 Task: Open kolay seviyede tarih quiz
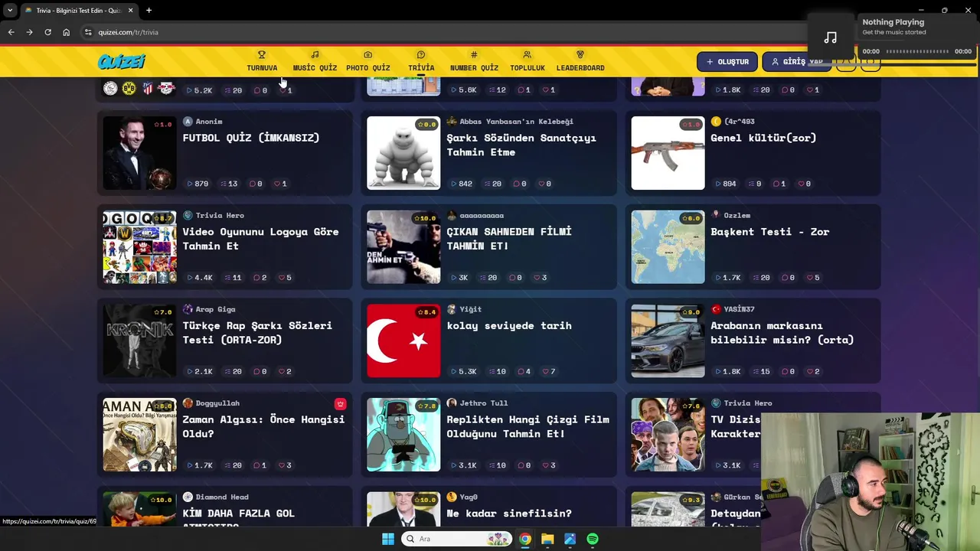click(x=508, y=326)
